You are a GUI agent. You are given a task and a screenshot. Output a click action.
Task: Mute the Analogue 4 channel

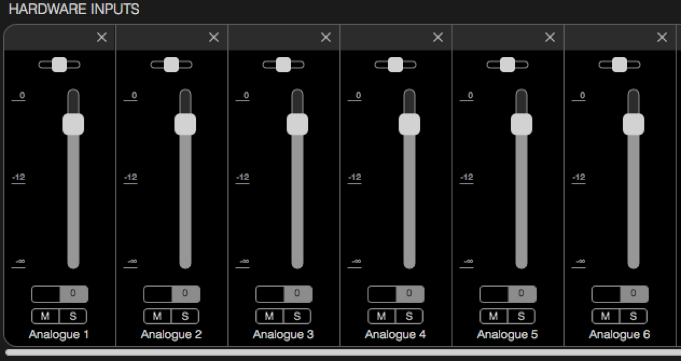tap(381, 316)
